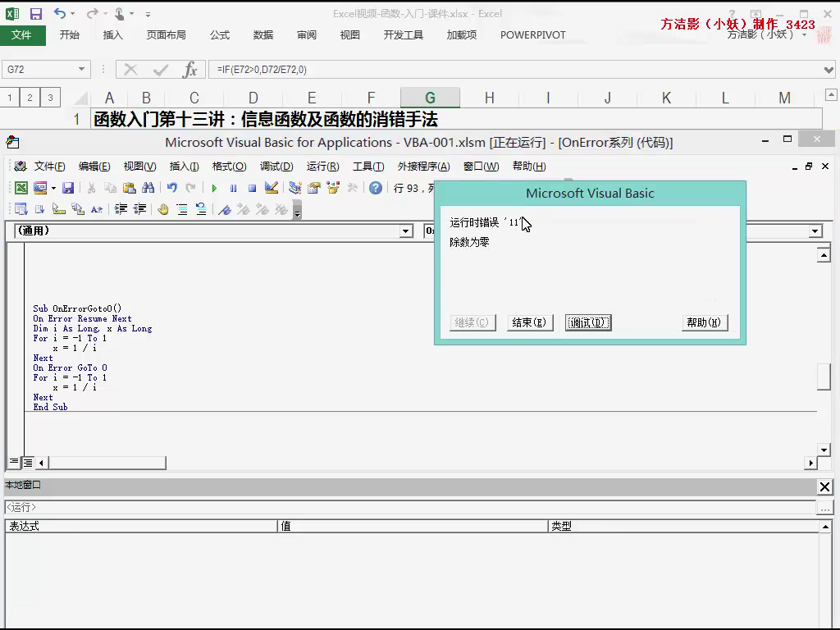Screen dimensions: 840x630
Task: Click the Toolbox wrench icon
Action: click(352, 188)
